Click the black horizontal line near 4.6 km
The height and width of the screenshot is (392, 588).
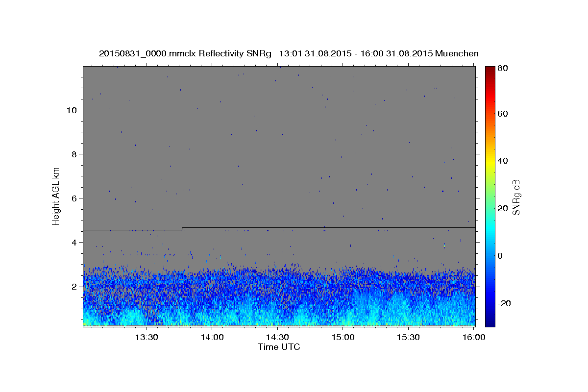pyautogui.click(x=279, y=228)
